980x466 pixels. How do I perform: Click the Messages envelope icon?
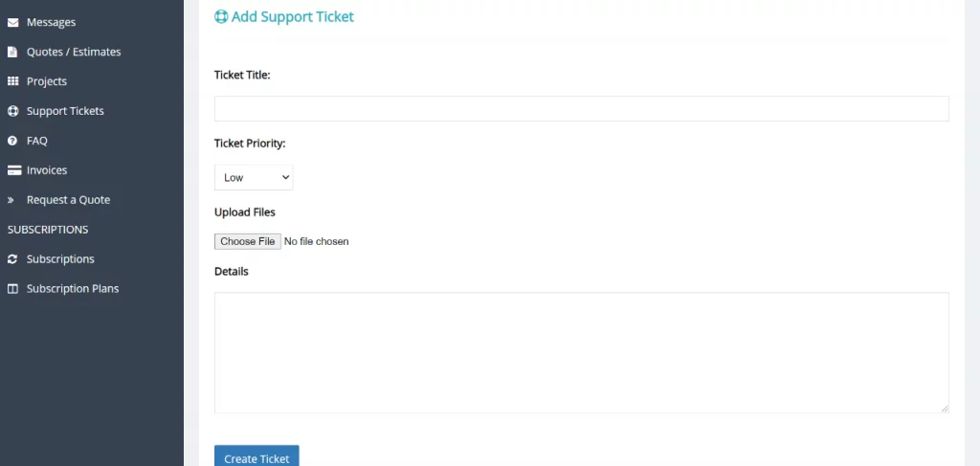pos(12,23)
